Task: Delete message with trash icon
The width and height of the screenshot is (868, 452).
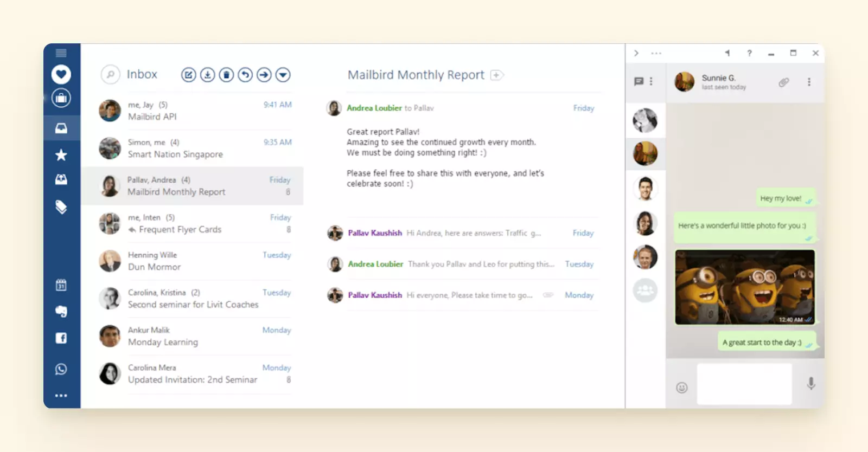Action: pyautogui.click(x=226, y=75)
